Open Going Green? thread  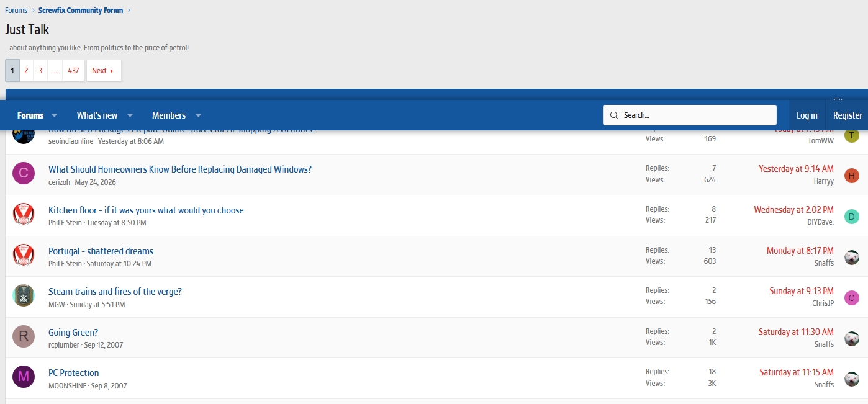pos(73,333)
